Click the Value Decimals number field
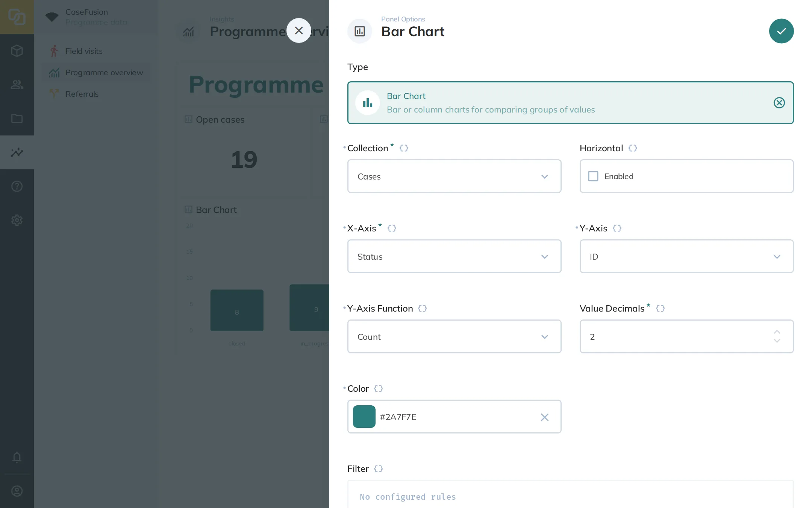This screenshot has height=508, width=812. 686,336
